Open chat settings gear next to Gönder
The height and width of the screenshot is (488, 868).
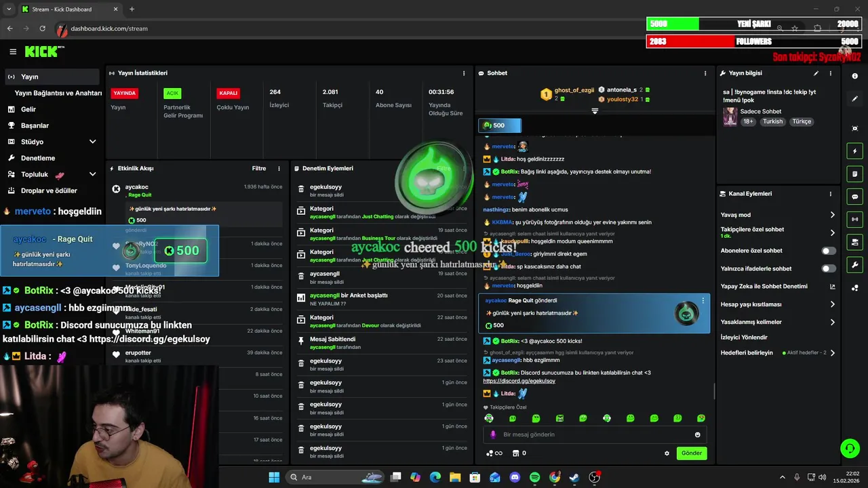[667, 453]
